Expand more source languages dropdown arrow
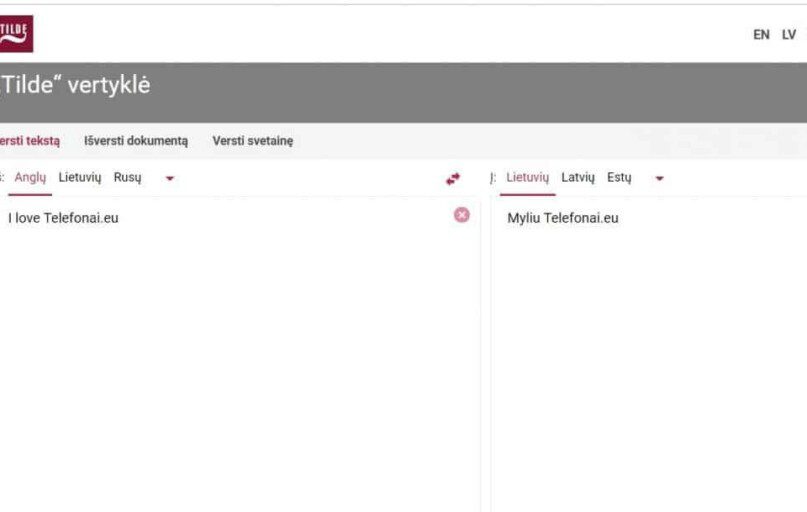The width and height of the screenshot is (807, 512). (x=169, y=179)
